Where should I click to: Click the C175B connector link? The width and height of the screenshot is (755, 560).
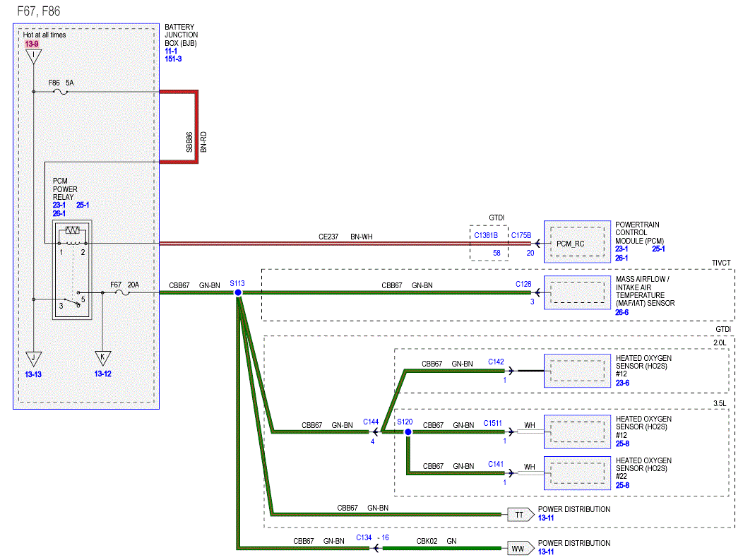521,235
